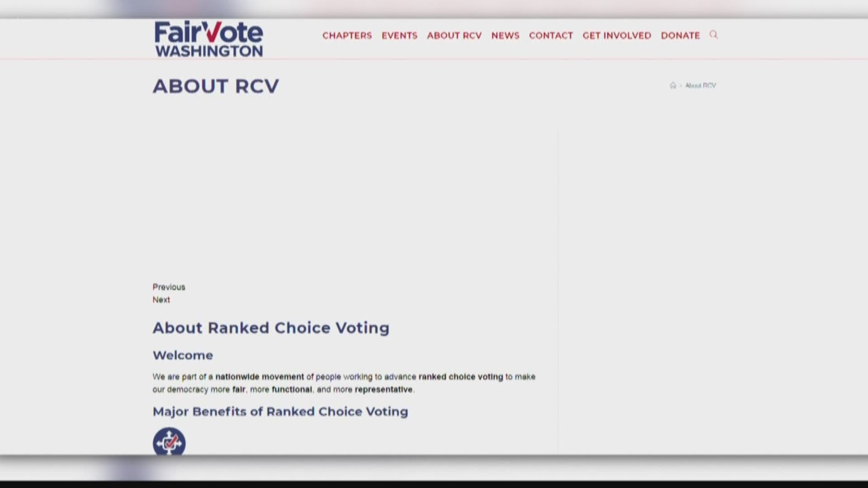Viewport: 868px width, 488px height.
Task: Click the ranked choice voting checkmark icon
Action: (169, 441)
